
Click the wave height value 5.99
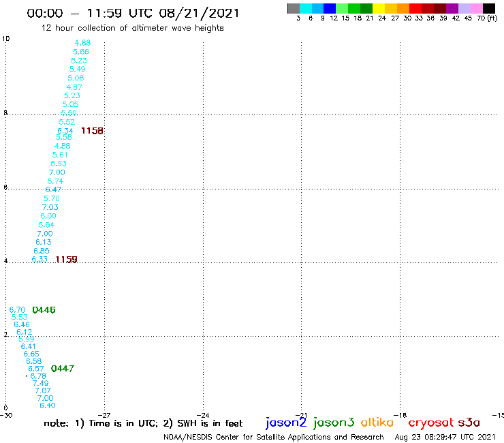pos(27,339)
